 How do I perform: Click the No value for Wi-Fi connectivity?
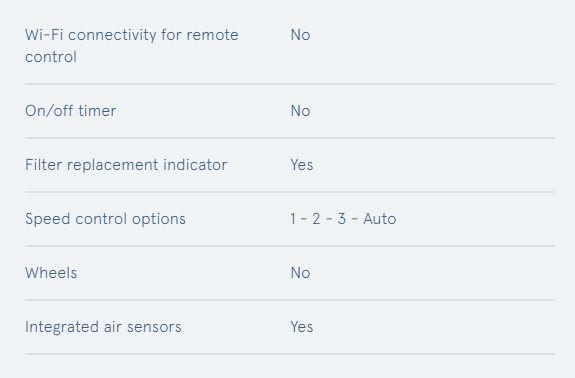click(x=300, y=35)
